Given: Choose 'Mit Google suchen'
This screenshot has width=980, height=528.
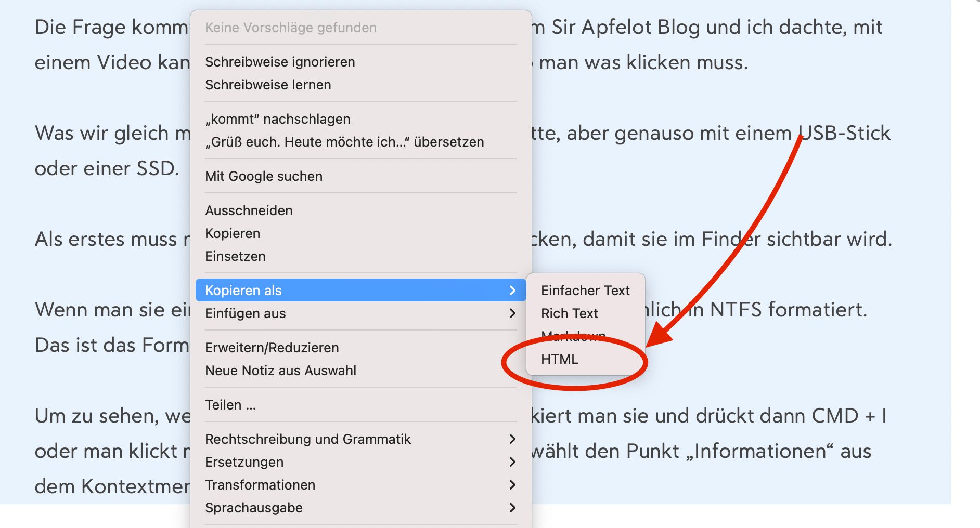Looking at the screenshot, I should pos(360,176).
